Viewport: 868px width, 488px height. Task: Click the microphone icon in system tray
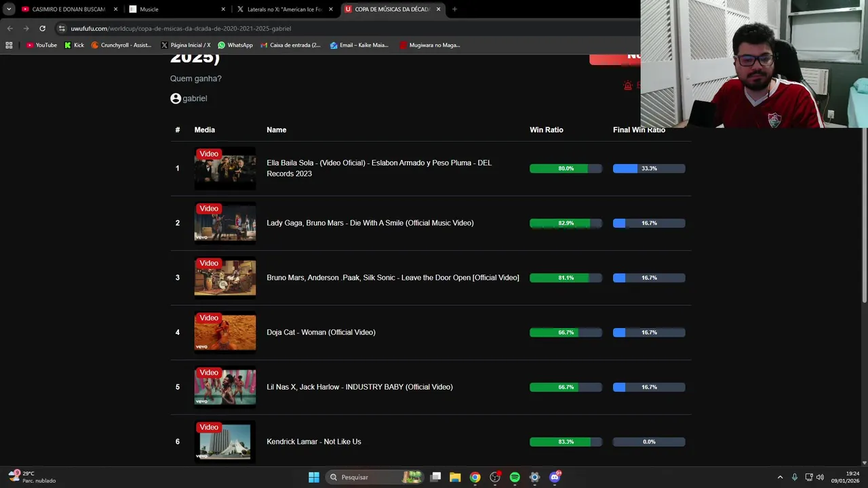794,477
